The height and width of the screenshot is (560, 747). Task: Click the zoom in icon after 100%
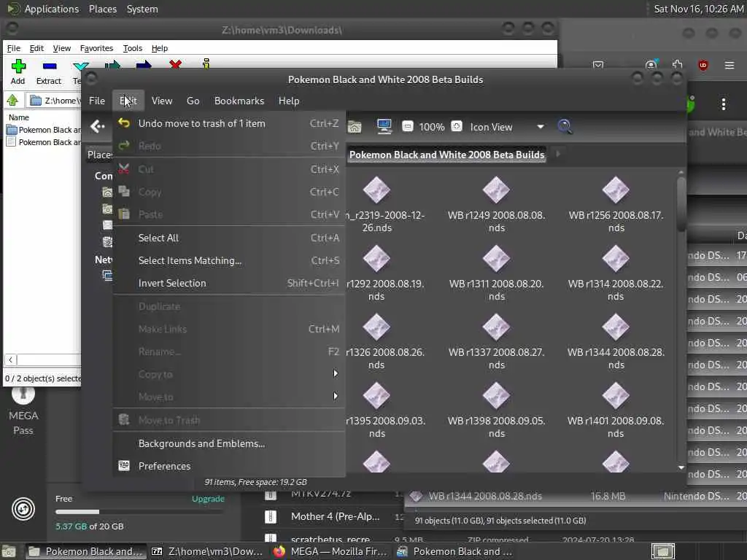[457, 126]
